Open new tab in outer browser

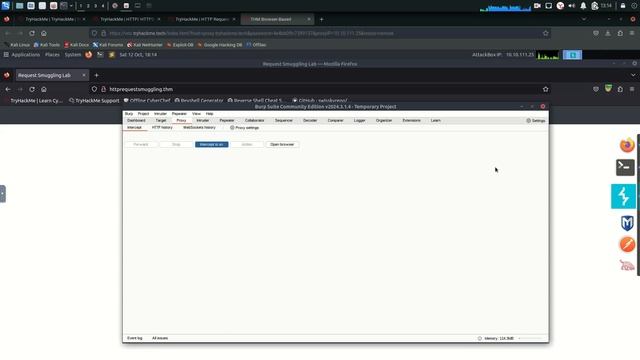pos(321,19)
